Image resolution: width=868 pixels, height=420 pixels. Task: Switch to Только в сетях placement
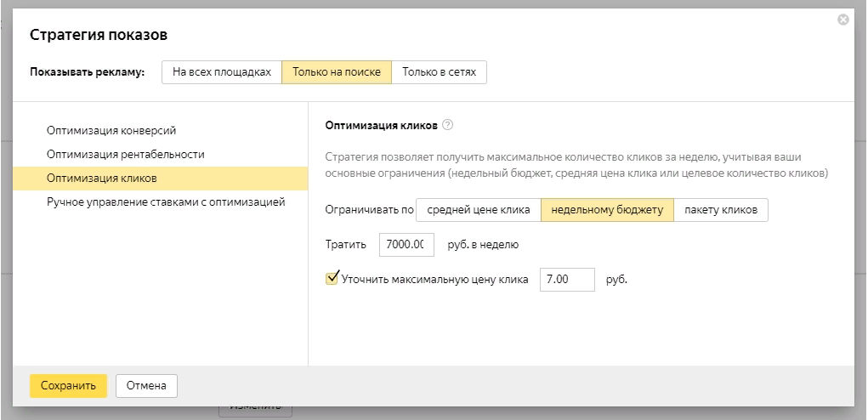440,72
